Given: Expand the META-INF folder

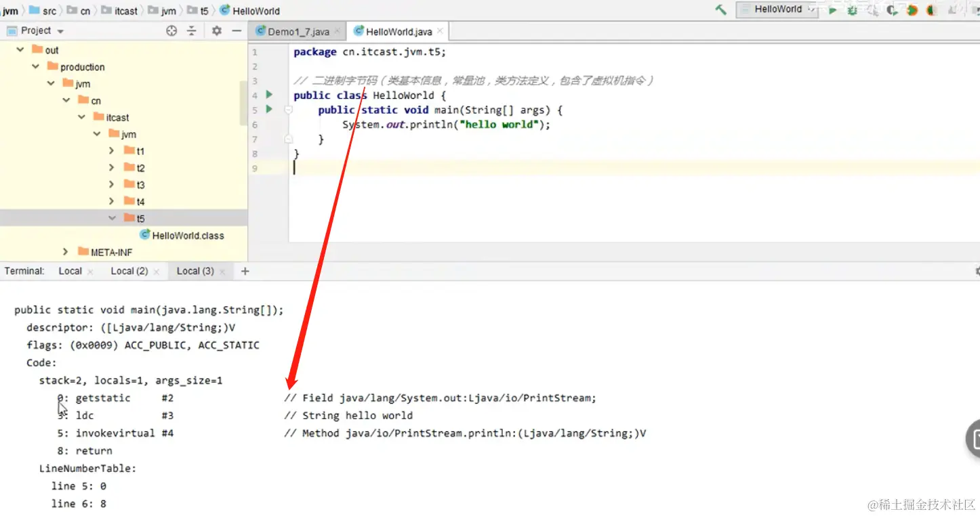Looking at the screenshot, I should click(65, 252).
